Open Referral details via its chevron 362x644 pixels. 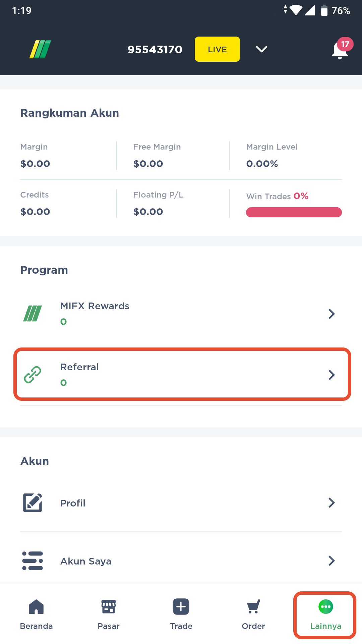331,375
